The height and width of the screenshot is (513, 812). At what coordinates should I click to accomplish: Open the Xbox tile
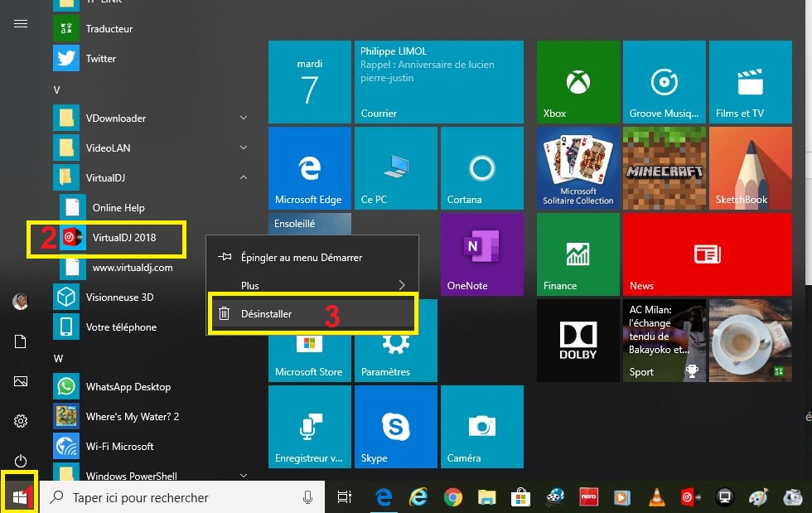coord(578,82)
